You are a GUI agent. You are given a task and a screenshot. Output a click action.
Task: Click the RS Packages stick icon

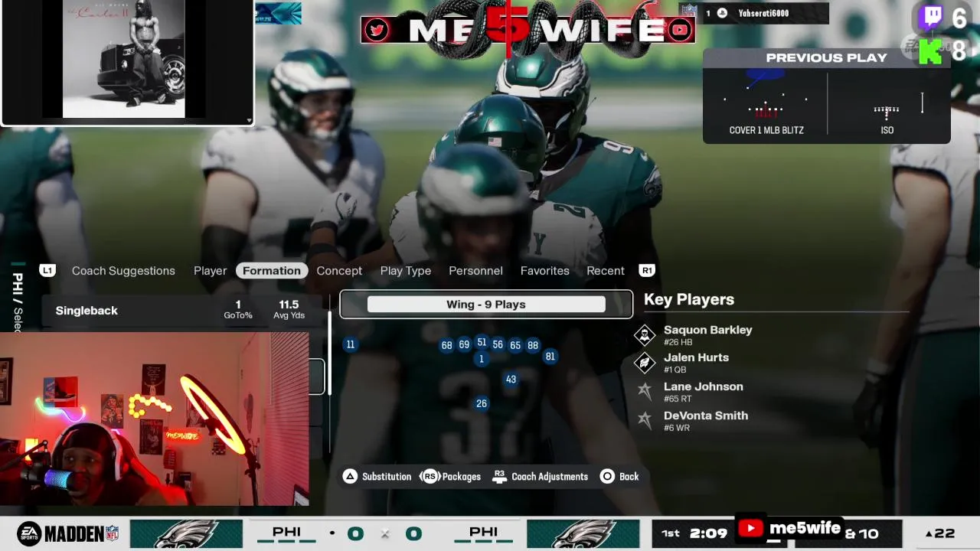(x=430, y=477)
